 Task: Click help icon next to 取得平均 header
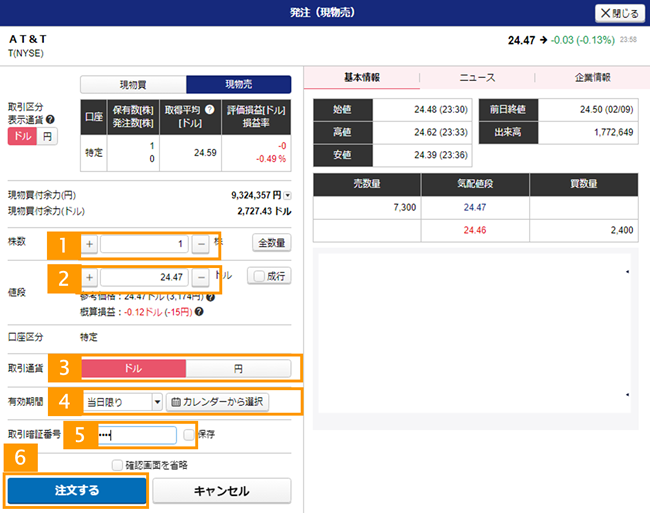pos(210,109)
